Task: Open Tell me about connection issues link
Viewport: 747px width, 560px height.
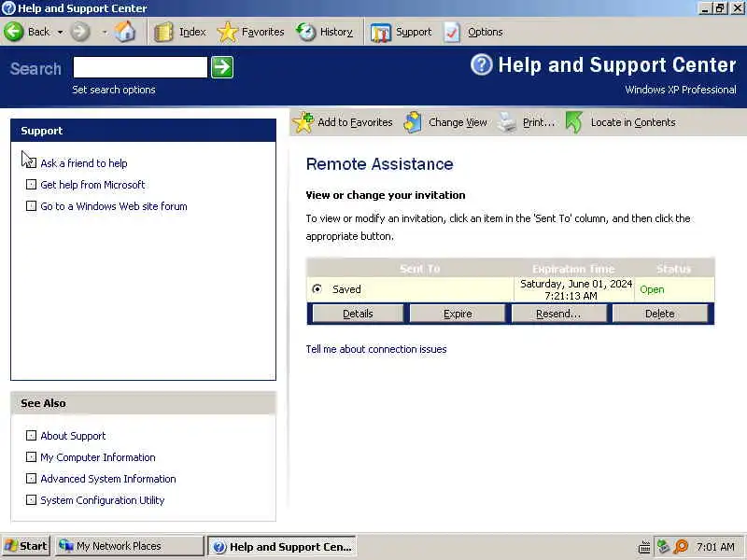Action: [x=376, y=349]
